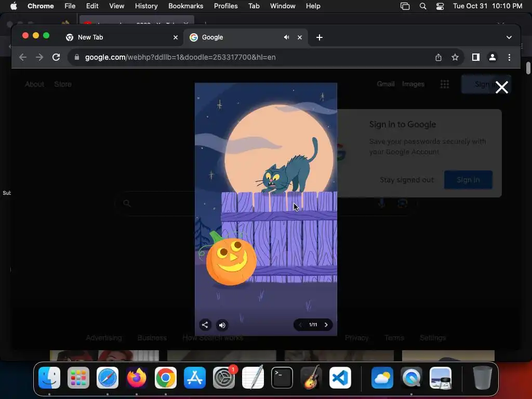Open Control Center in menu bar
This screenshot has height=399, width=532.
click(x=440, y=6)
